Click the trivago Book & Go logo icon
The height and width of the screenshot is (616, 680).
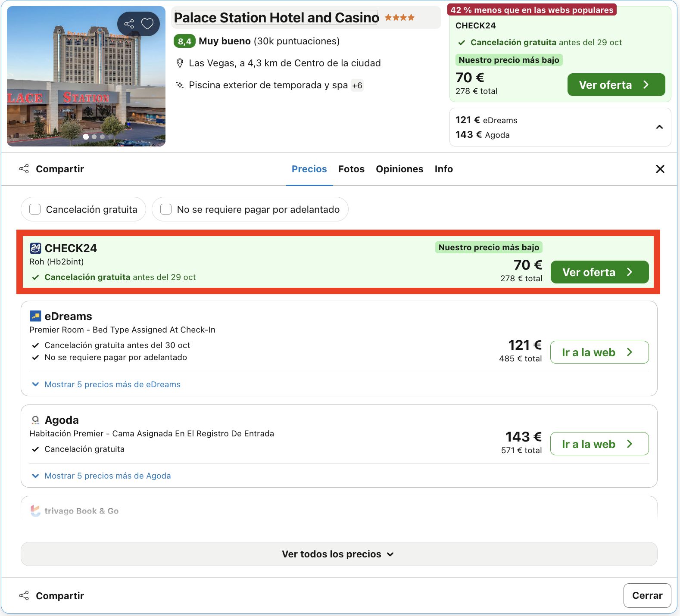pyautogui.click(x=35, y=511)
